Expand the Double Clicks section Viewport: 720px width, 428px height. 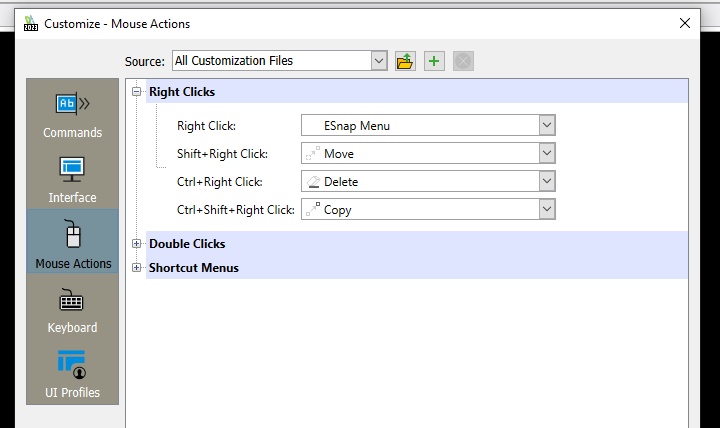click(x=137, y=244)
